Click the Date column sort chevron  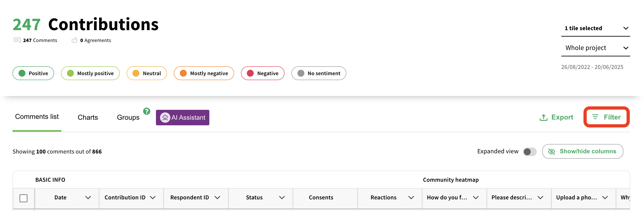pos(88,197)
